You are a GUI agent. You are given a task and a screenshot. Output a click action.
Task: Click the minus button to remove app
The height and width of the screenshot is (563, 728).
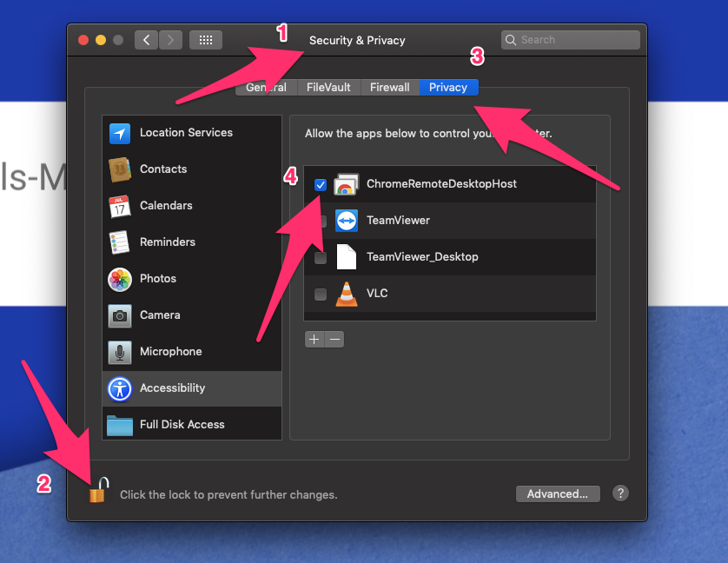click(x=334, y=339)
